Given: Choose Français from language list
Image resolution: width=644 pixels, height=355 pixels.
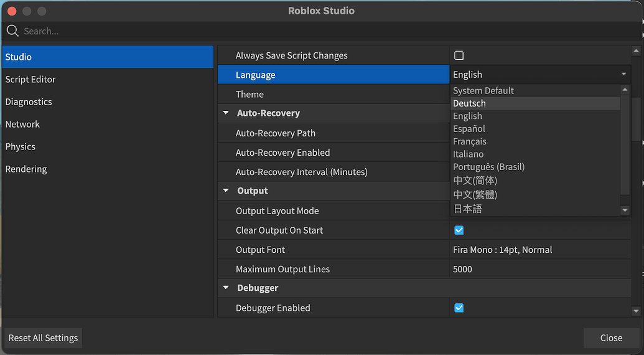Looking at the screenshot, I should [535, 141].
